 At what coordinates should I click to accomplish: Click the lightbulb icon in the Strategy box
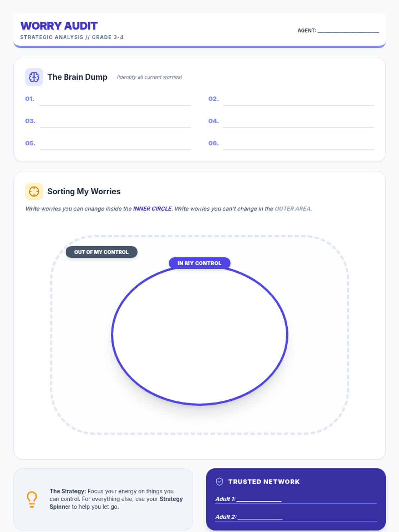(x=32, y=499)
